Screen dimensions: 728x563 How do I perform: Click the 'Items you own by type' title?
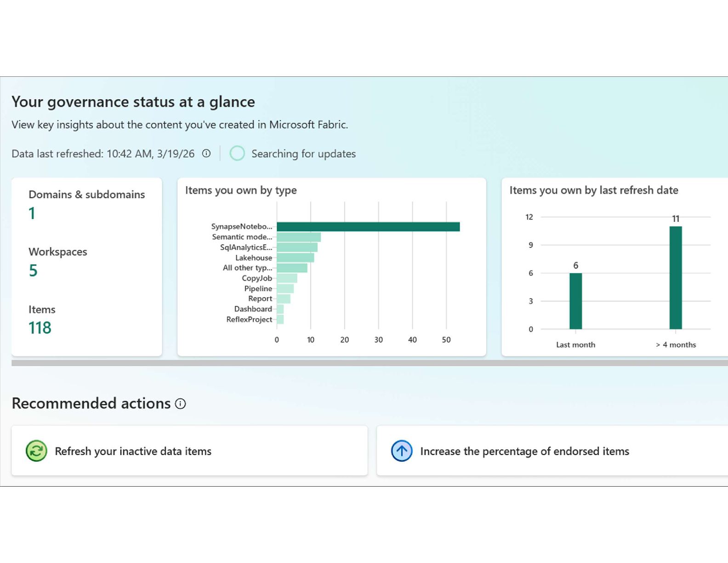pyautogui.click(x=241, y=190)
